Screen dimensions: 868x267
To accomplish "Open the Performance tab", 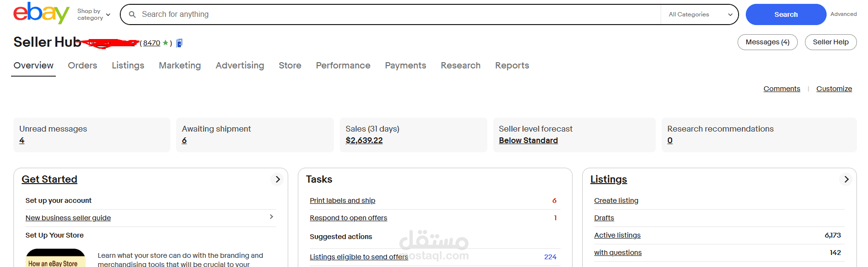I will pyautogui.click(x=343, y=66).
